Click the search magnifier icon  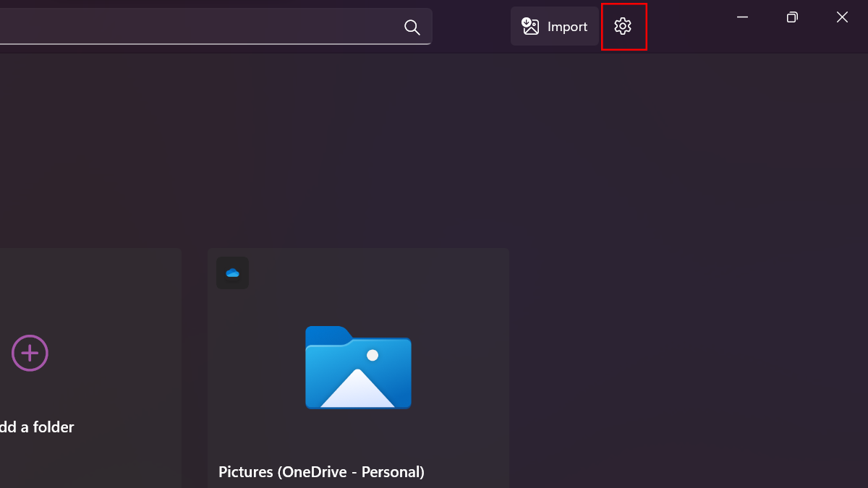pyautogui.click(x=412, y=27)
